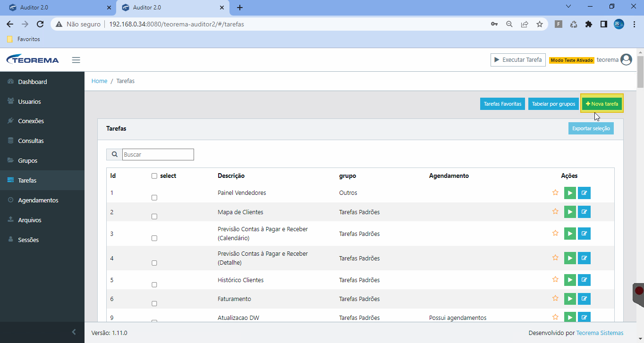Select checkbox for task 3 Previsão (Calendário)
The width and height of the screenshot is (644, 343).
tap(154, 238)
